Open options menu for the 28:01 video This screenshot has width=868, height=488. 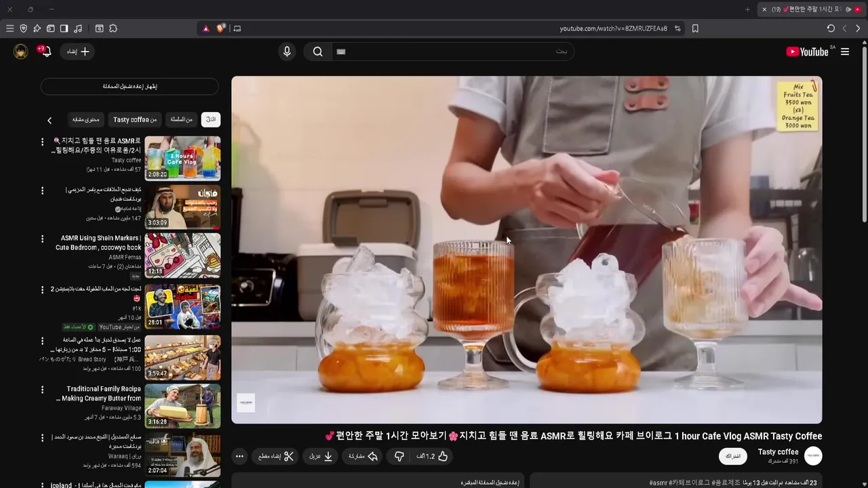pyautogui.click(x=42, y=289)
